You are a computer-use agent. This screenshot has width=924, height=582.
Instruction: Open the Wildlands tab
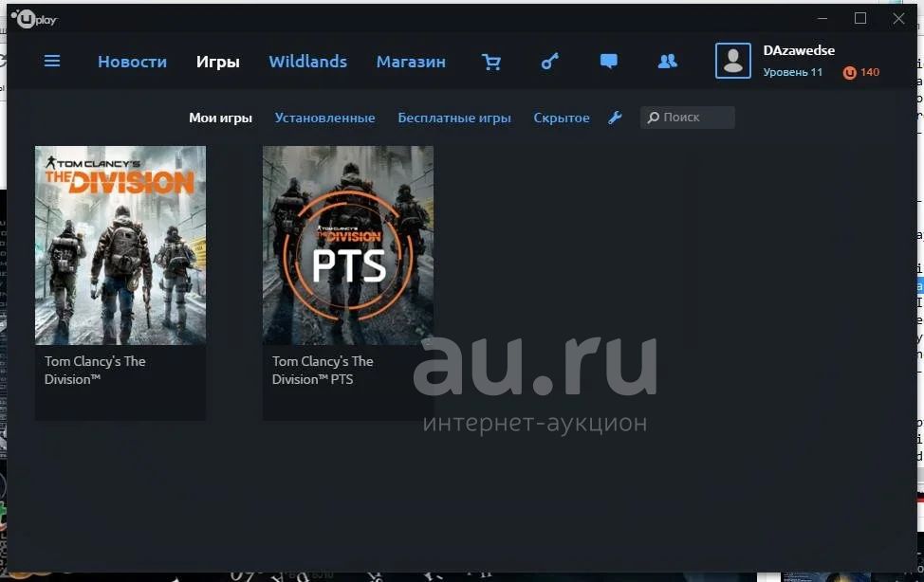308,62
